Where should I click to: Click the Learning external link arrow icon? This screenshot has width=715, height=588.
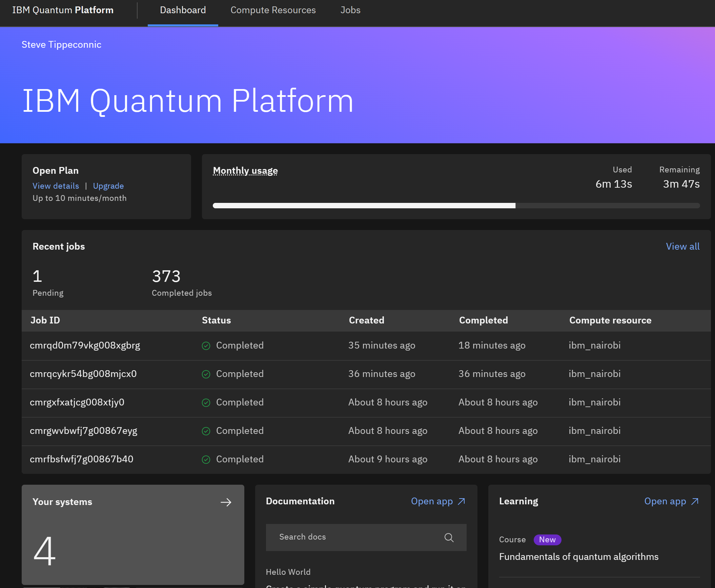(x=695, y=501)
